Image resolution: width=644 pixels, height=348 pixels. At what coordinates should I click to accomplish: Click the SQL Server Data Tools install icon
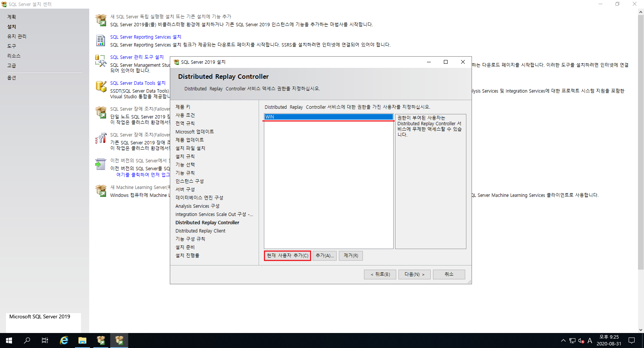click(x=101, y=87)
